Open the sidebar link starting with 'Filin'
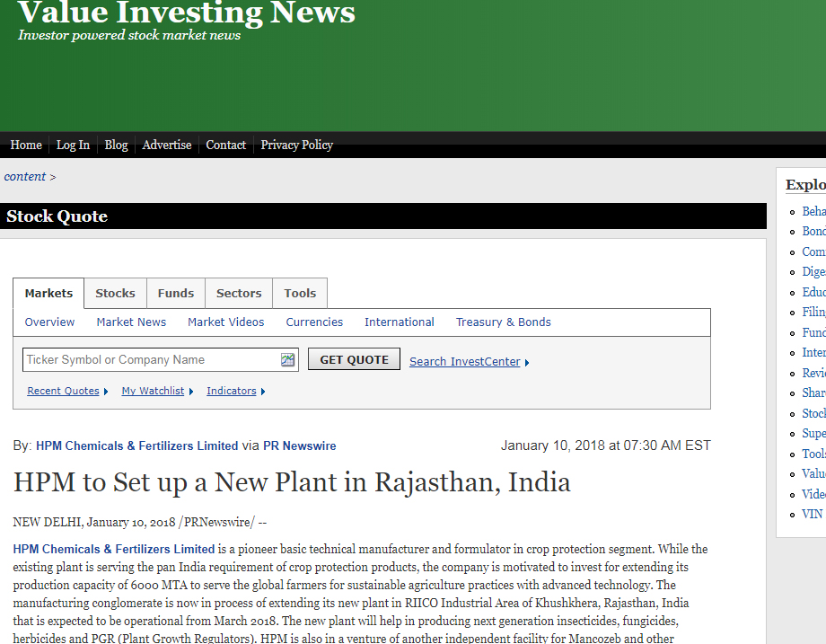The width and height of the screenshot is (826, 644). [x=814, y=312]
